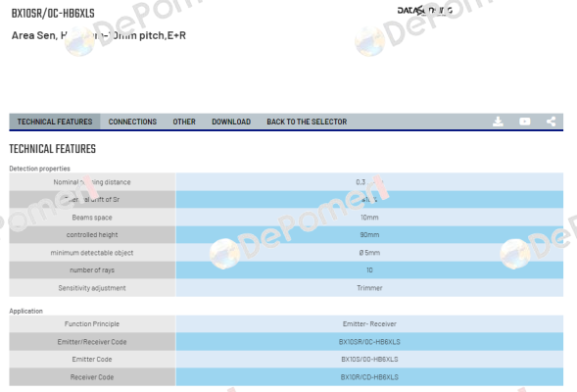The height and width of the screenshot is (392, 577).
Task: Click the BX10SR/OC-HB6XLS product title
Action: tap(53, 14)
